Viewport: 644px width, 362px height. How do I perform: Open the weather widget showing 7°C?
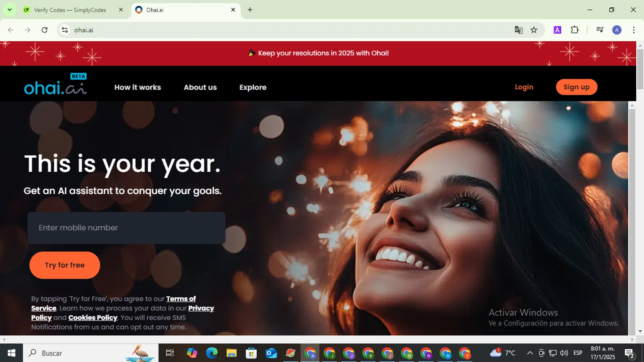tap(503, 353)
